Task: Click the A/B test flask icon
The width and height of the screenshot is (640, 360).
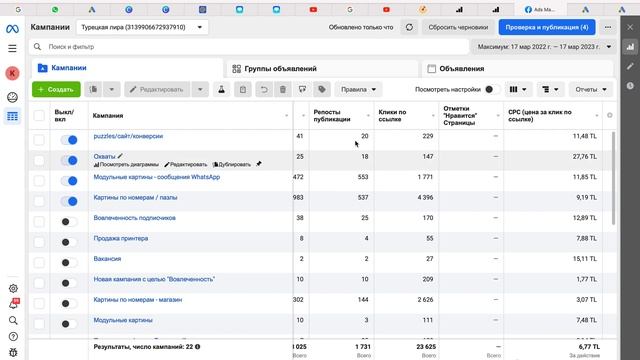Action: tap(222, 89)
